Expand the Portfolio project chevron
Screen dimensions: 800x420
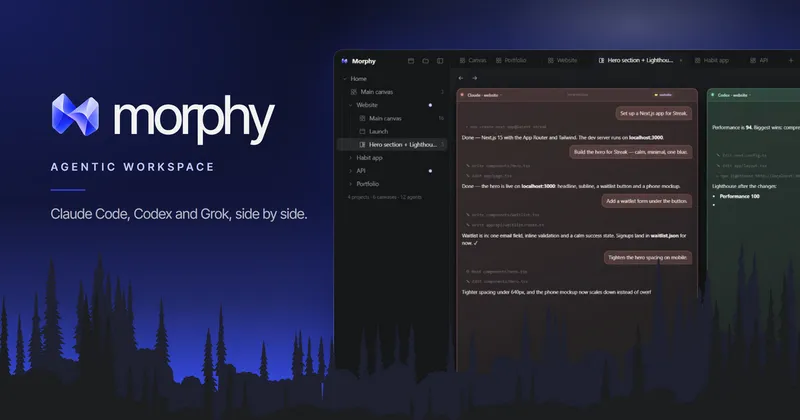coord(351,184)
